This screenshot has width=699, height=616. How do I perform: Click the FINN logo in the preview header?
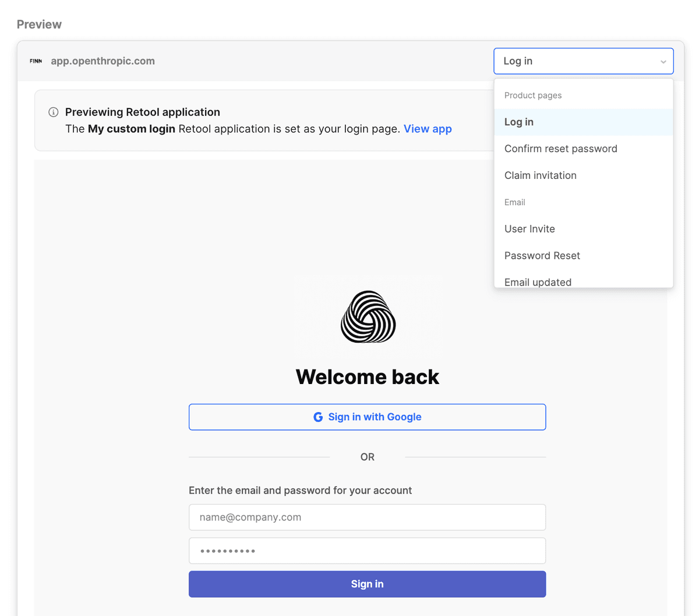click(36, 61)
